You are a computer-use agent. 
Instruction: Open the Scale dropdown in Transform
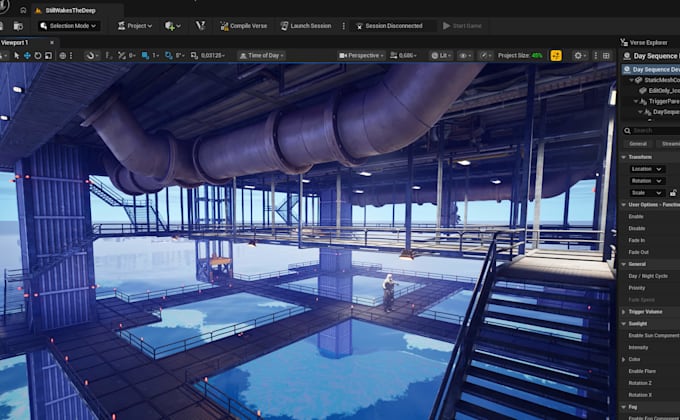pos(647,193)
